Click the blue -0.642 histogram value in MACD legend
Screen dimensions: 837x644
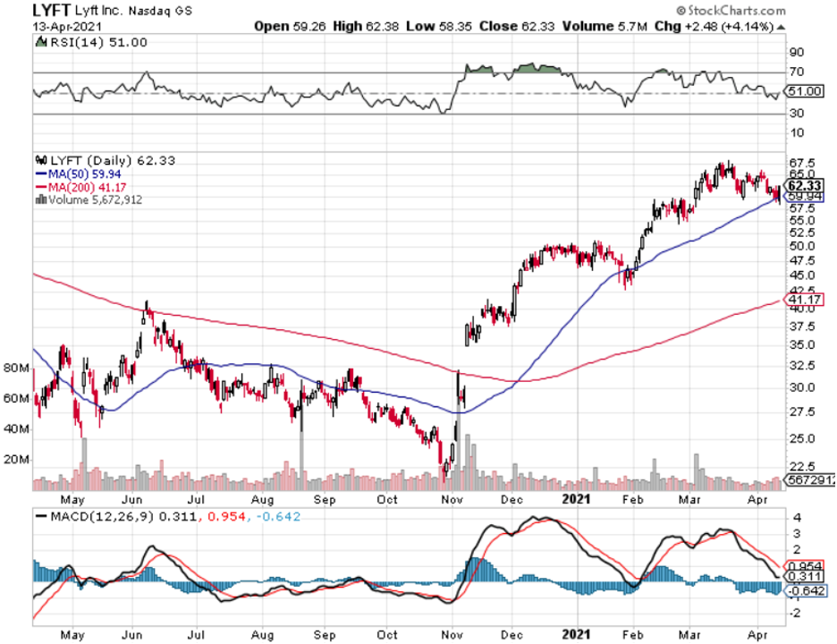point(278,516)
